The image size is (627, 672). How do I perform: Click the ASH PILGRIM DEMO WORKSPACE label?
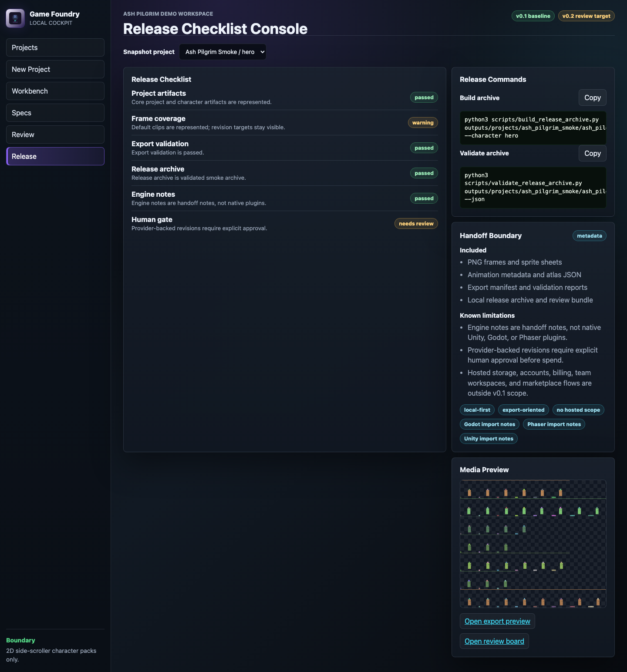[168, 14]
